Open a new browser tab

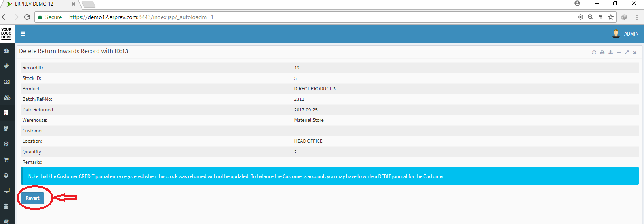coord(89,4)
